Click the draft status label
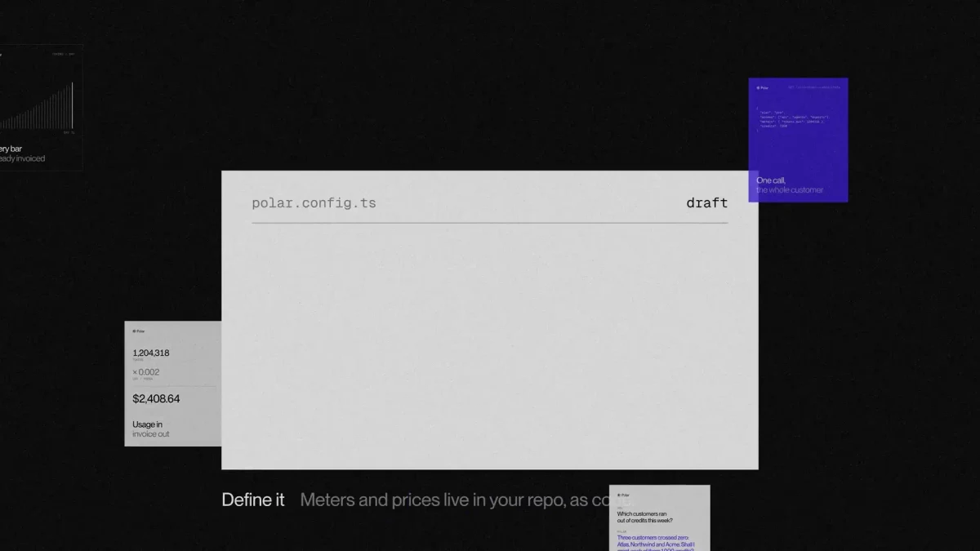Image resolution: width=980 pixels, height=551 pixels. [706, 203]
